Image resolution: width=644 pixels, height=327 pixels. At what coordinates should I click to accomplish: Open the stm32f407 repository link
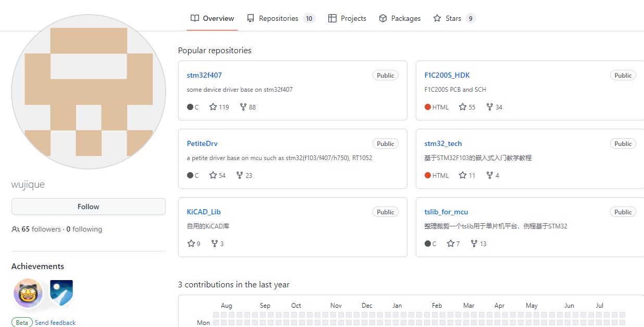point(204,75)
